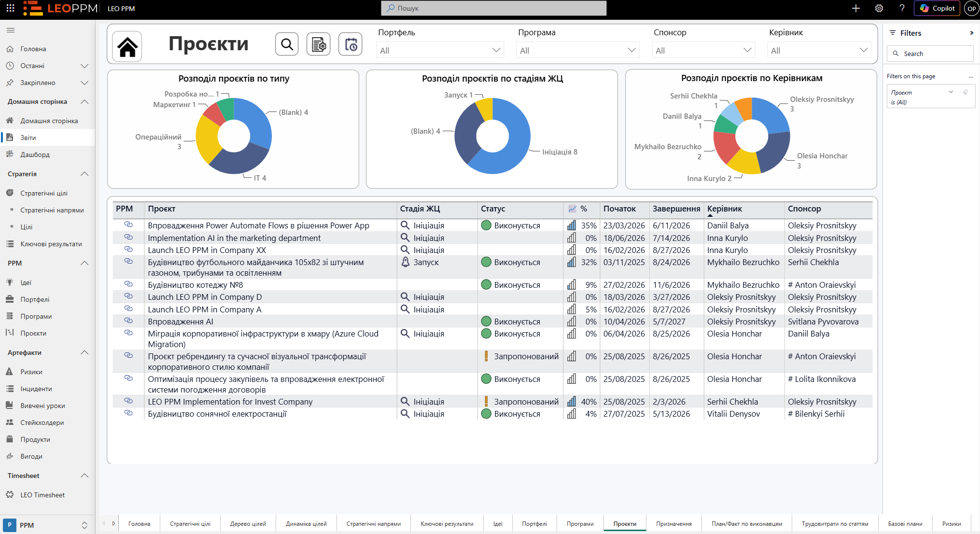
Task: Switch to the Призначення report tab
Action: click(674, 523)
